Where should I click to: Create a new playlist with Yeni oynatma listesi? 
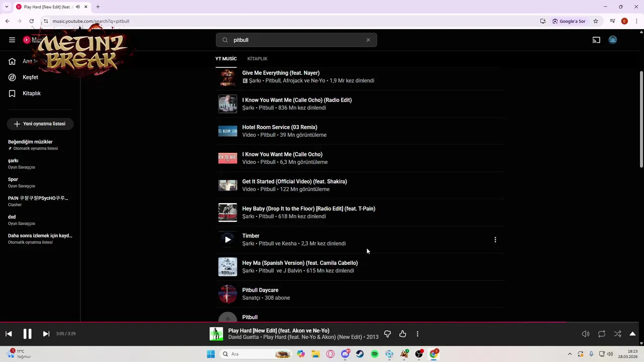click(x=40, y=124)
